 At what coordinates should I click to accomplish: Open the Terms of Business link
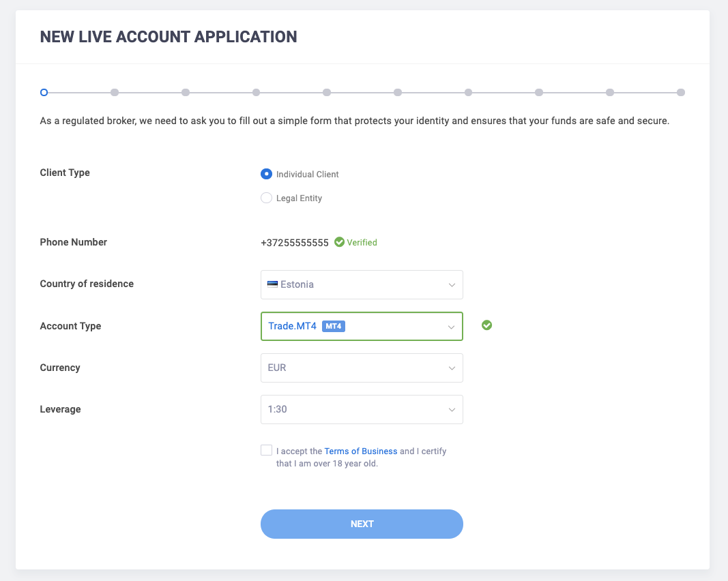[360, 451]
